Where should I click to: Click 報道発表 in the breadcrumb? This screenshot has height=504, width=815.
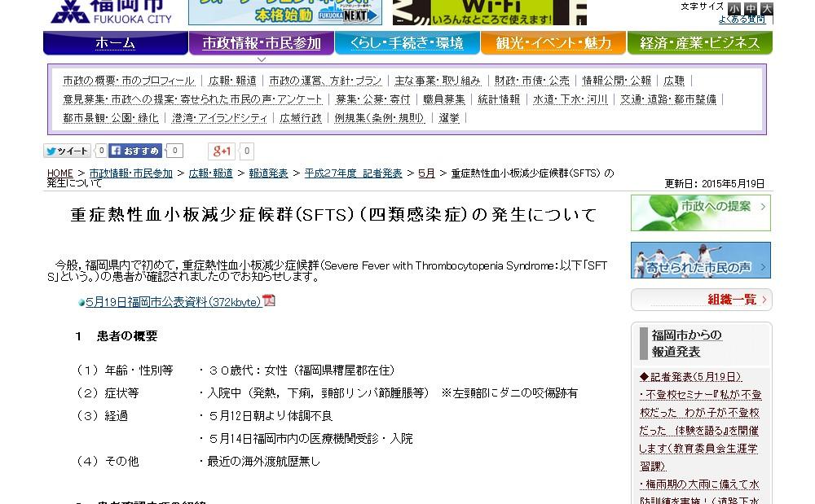268,173
